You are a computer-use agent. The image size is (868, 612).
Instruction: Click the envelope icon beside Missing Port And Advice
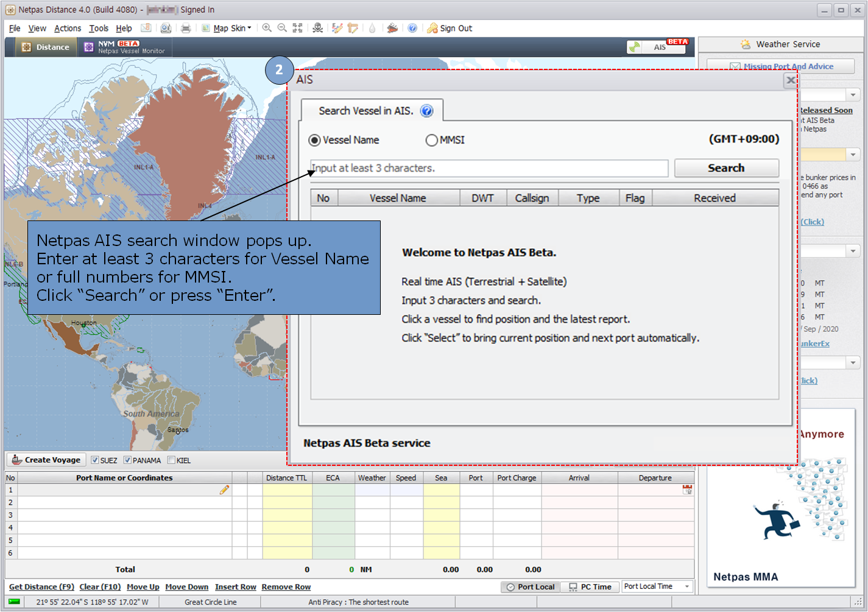(x=735, y=66)
